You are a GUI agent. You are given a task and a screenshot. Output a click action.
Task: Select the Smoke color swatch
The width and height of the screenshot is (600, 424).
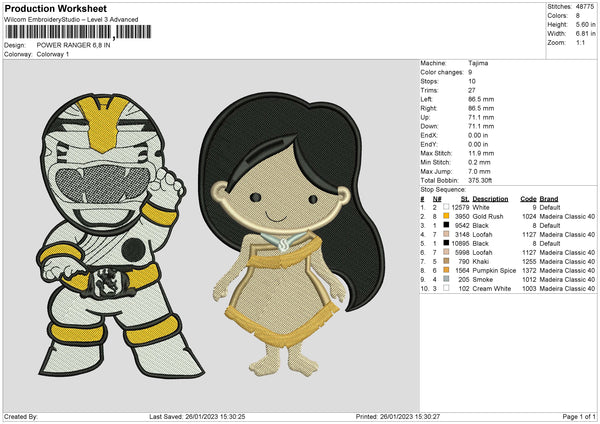(446, 279)
